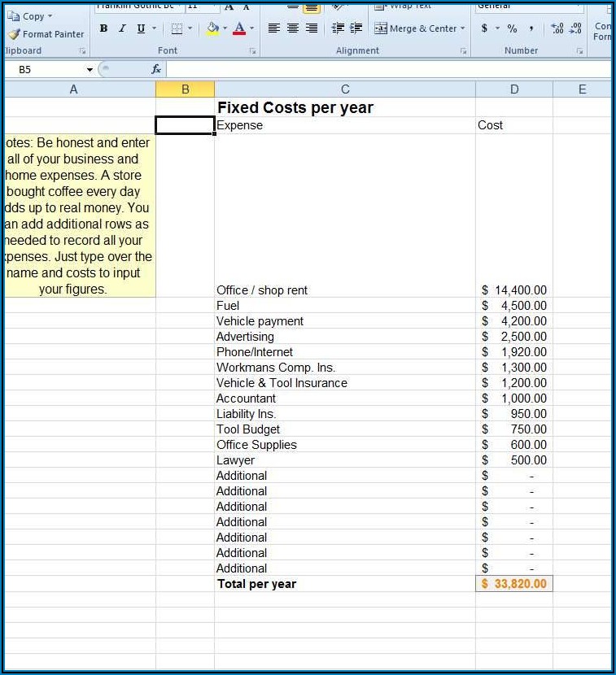This screenshot has height=675, width=616.
Task: Click the Copy button
Action: [29, 16]
